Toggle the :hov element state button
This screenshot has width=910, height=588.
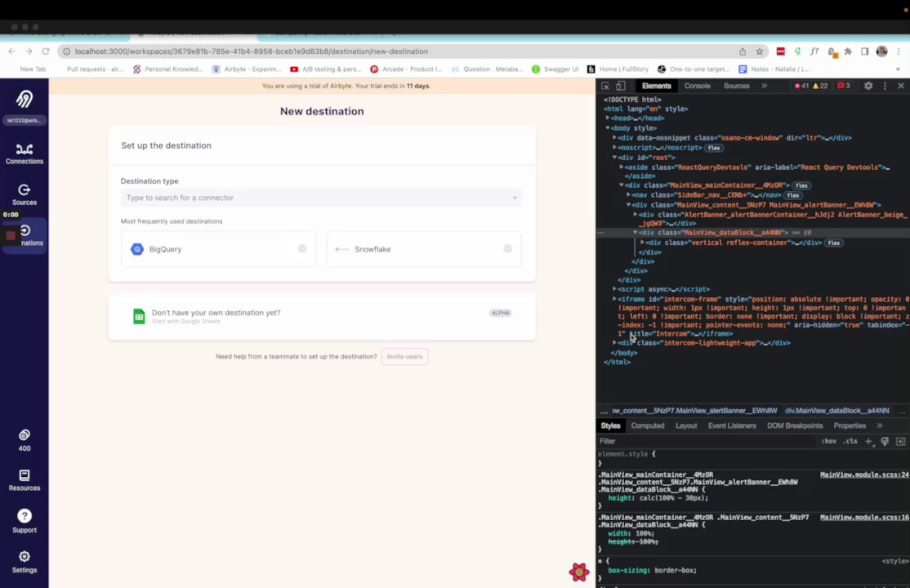pyautogui.click(x=829, y=441)
